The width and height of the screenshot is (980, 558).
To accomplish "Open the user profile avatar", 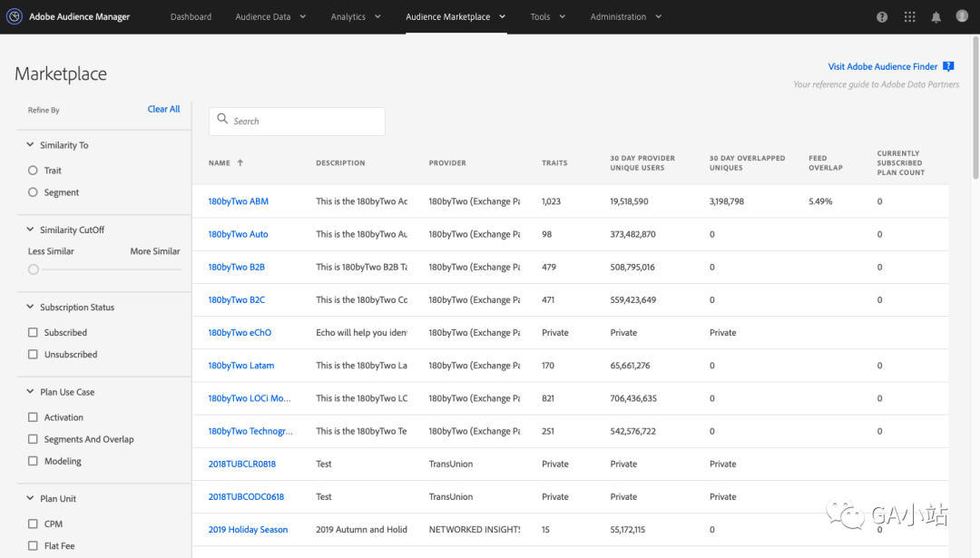I will (x=962, y=15).
